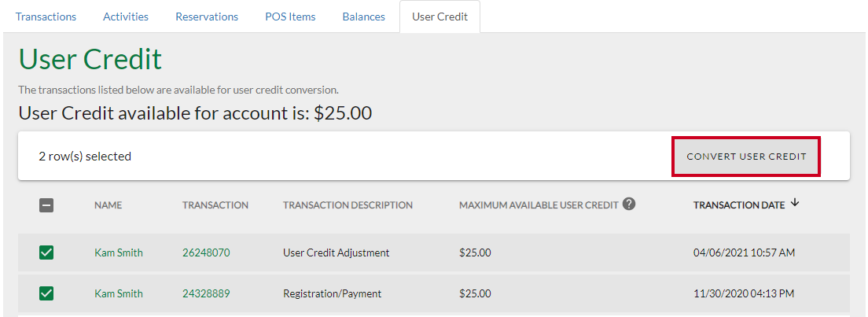Image resolution: width=868 pixels, height=317 pixels.
Task: View the Balances tab
Action: coord(364,17)
